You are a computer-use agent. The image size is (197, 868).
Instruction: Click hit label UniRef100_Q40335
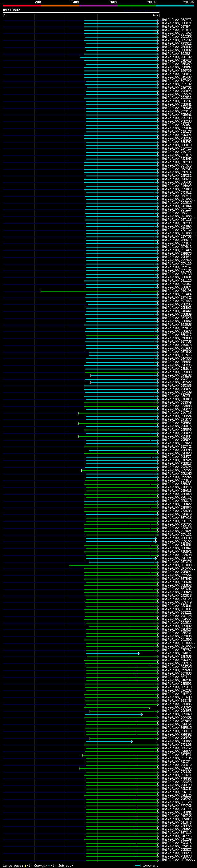coord(177,358)
